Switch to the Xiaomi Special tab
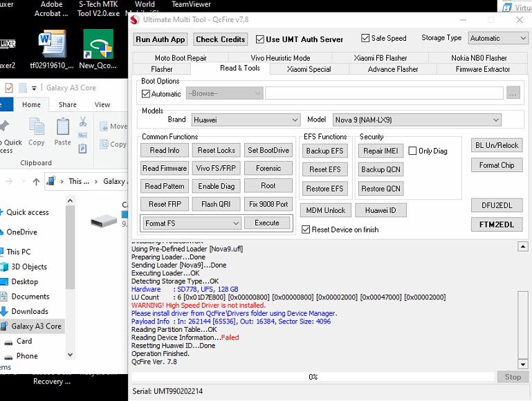 pos(309,69)
